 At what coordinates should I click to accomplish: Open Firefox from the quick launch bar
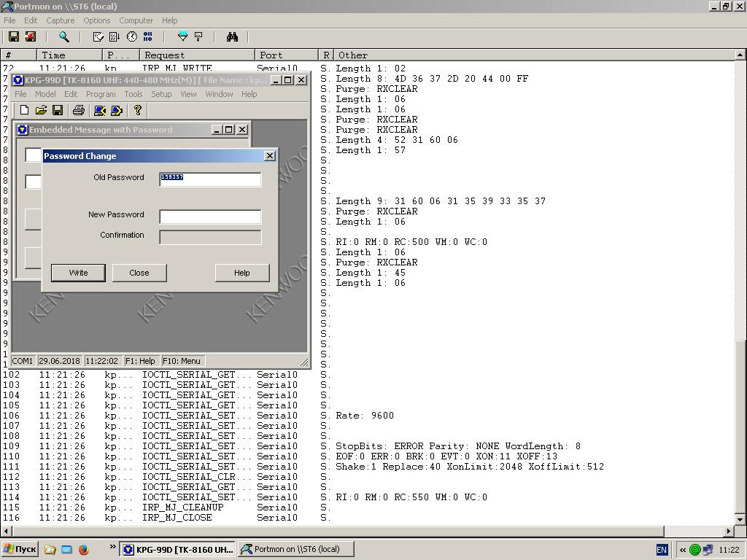[83, 550]
